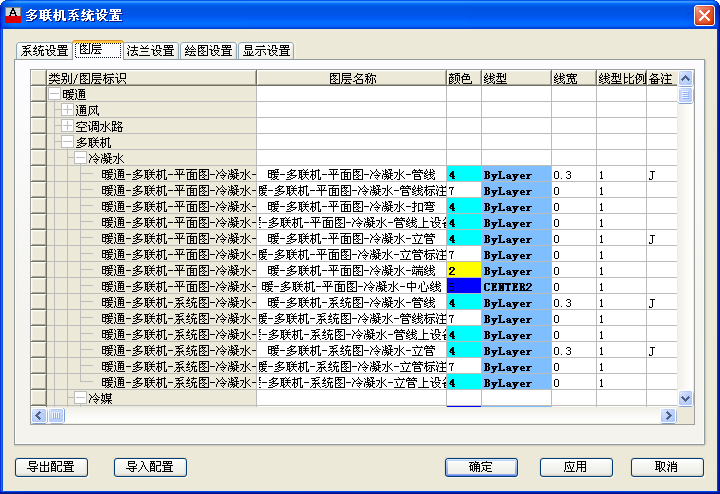Click the vertical scrollbar up arrow
Viewport: 720px width, 494px height.
686,78
